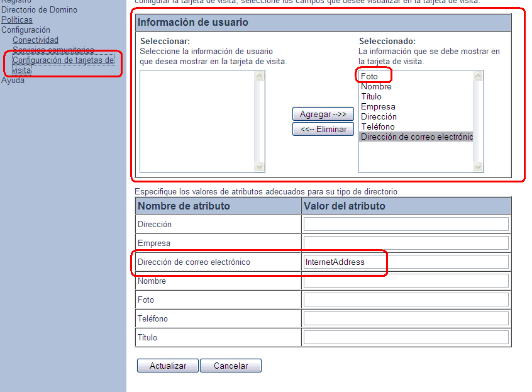Click the <<-- Eliminar button
This screenshot has height=392, width=532.
(x=323, y=130)
